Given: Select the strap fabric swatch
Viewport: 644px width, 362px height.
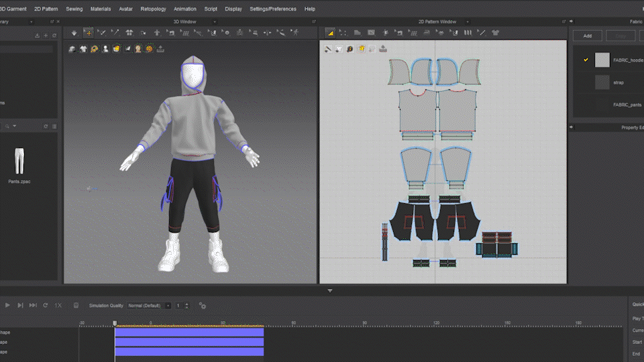Looking at the screenshot, I should point(602,82).
